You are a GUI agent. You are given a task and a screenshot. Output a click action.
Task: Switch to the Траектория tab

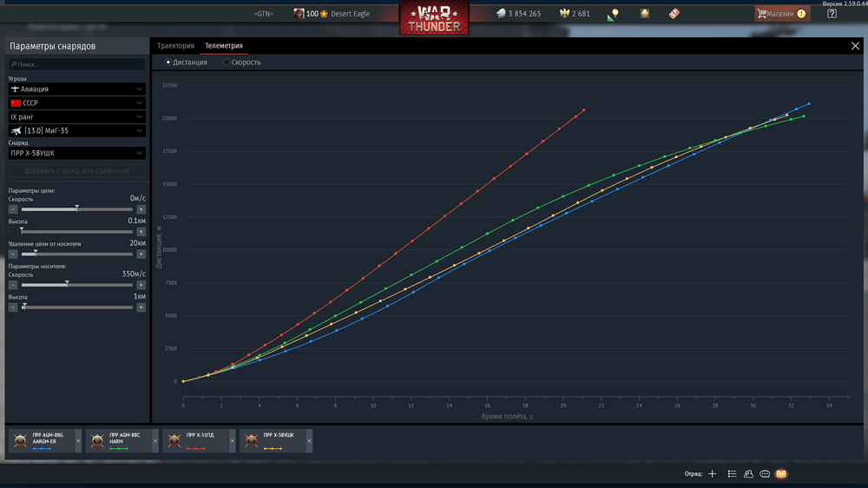[x=175, y=46]
